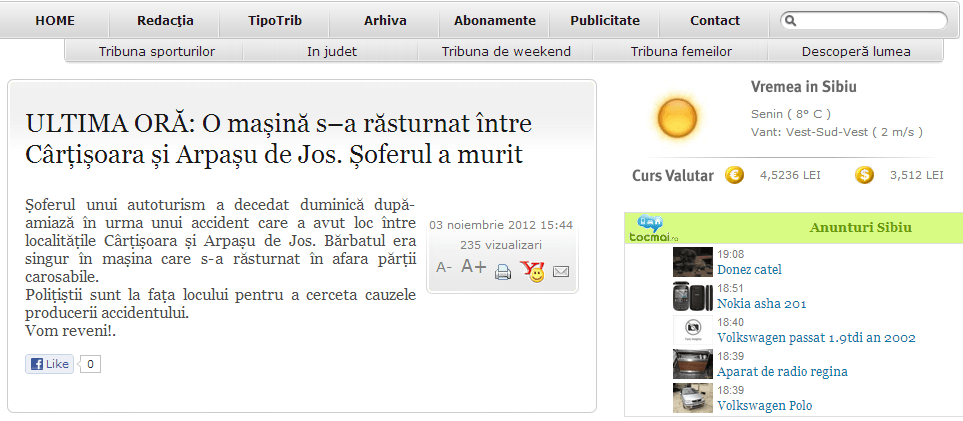The width and height of the screenshot is (963, 421).
Task: Go to the Abonamente page
Action: (494, 20)
